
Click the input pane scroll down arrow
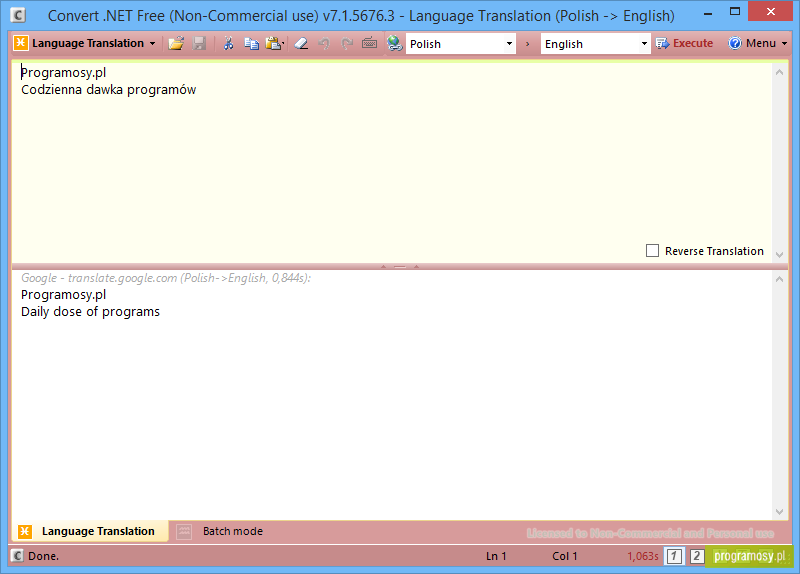pyautogui.click(x=779, y=255)
